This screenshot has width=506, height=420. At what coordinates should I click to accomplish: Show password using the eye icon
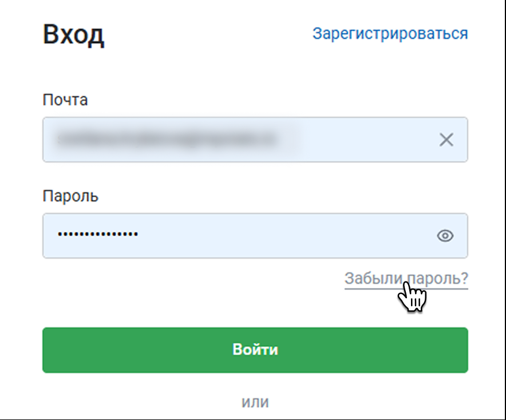click(x=445, y=236)
